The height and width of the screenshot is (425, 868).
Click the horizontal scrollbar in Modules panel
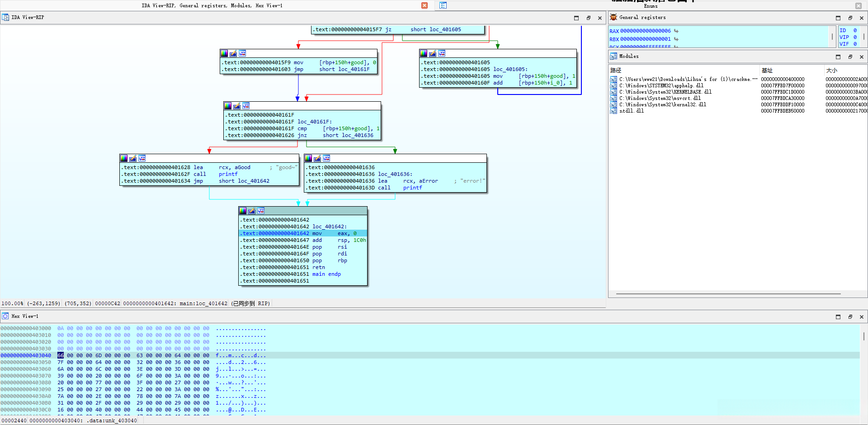(728, 294)
